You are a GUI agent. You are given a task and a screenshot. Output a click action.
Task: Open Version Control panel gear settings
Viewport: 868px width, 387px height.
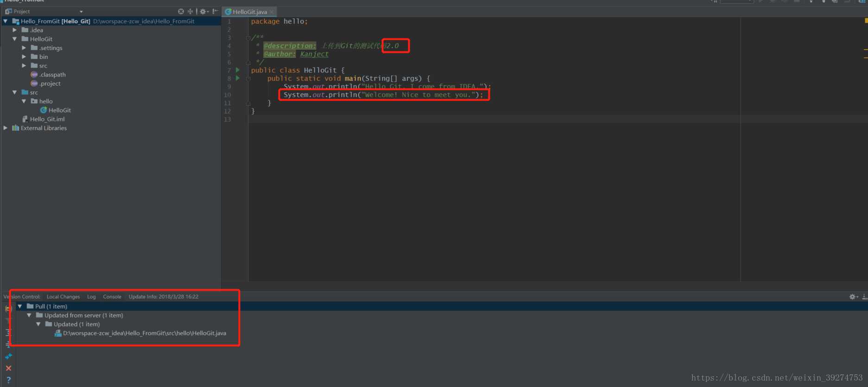[853, 297]
